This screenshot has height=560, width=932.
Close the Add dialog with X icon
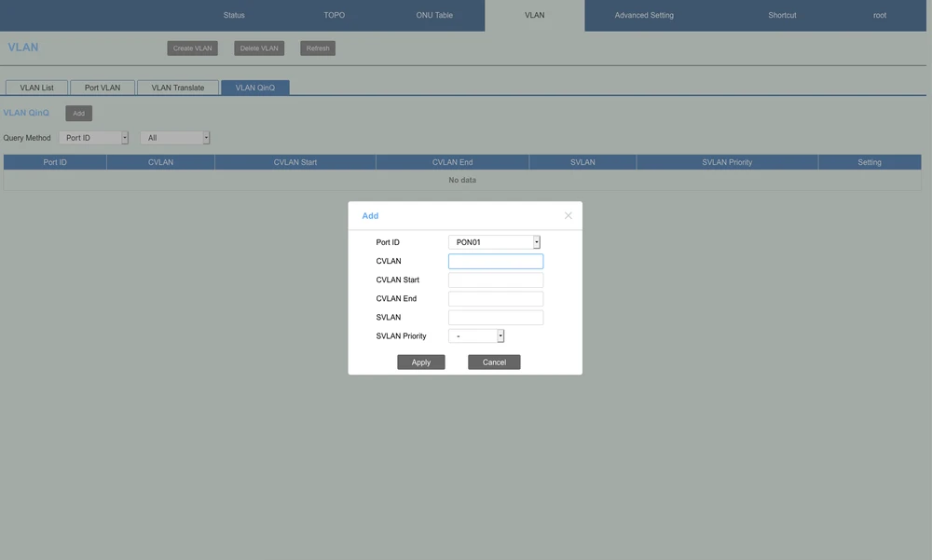point(569,216)
